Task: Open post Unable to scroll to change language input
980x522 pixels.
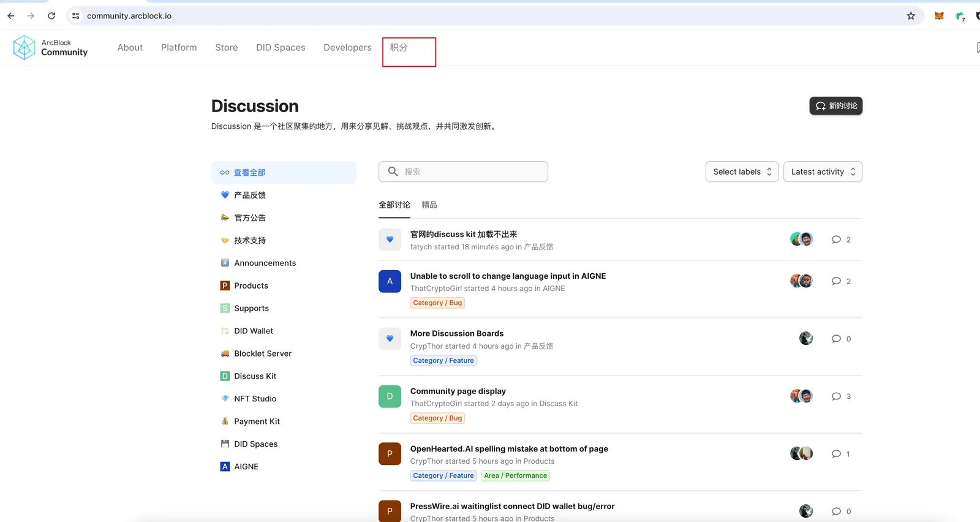Action: pyautogui.click(x=508, y=276)
